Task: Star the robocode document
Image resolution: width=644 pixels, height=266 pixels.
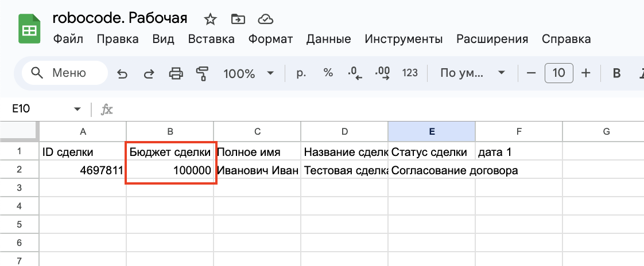Action: [210, 19]
